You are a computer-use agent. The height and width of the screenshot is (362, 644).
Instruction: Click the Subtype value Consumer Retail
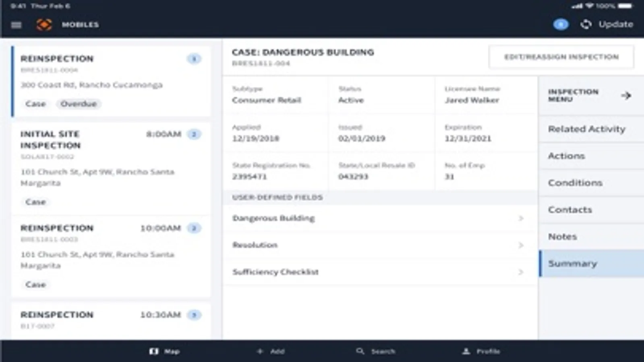[267, 100]
